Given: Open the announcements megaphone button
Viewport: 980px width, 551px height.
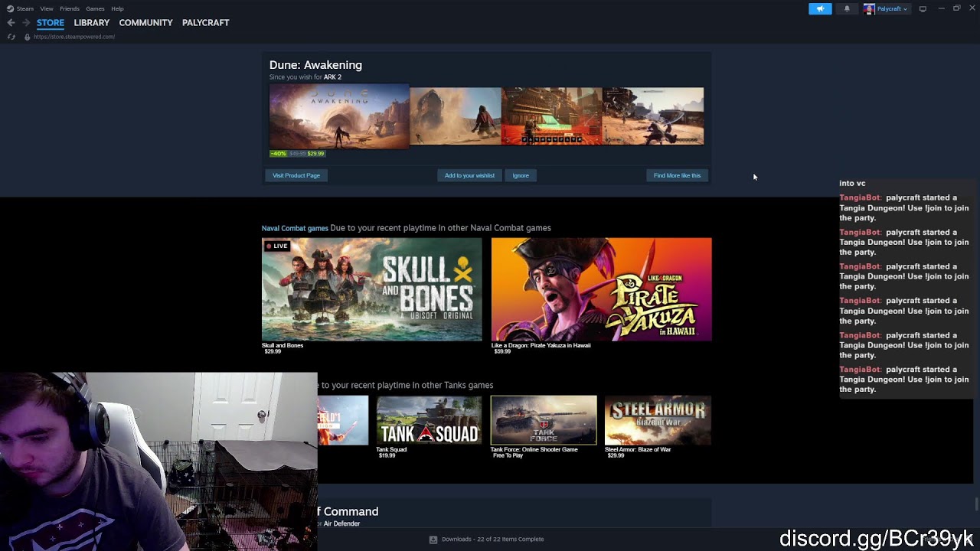Looking at the screenshot, I should point(820,8).
